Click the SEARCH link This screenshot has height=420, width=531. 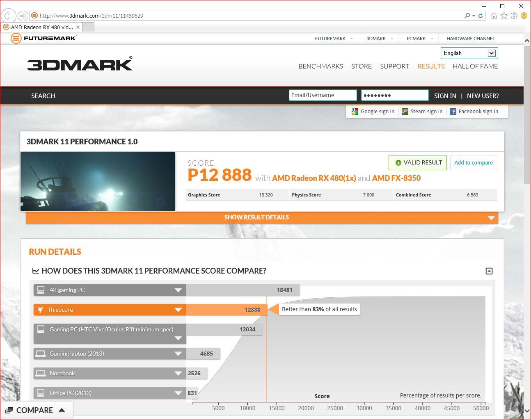pyautogui.click(x=43, y=96)
